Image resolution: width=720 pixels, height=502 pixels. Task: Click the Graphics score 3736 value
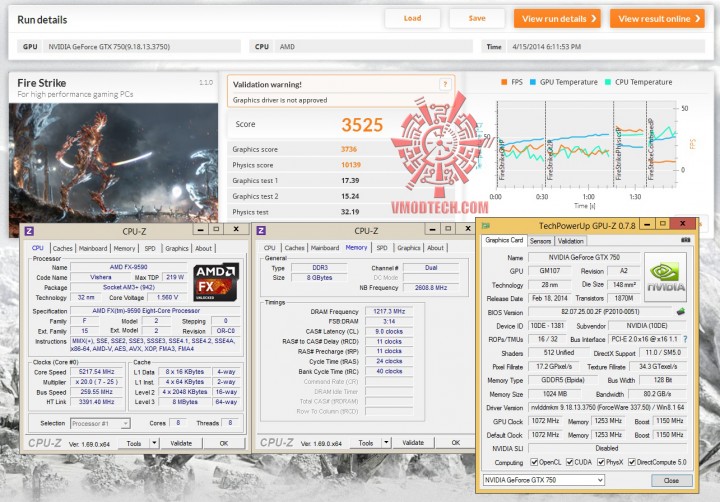349,149
